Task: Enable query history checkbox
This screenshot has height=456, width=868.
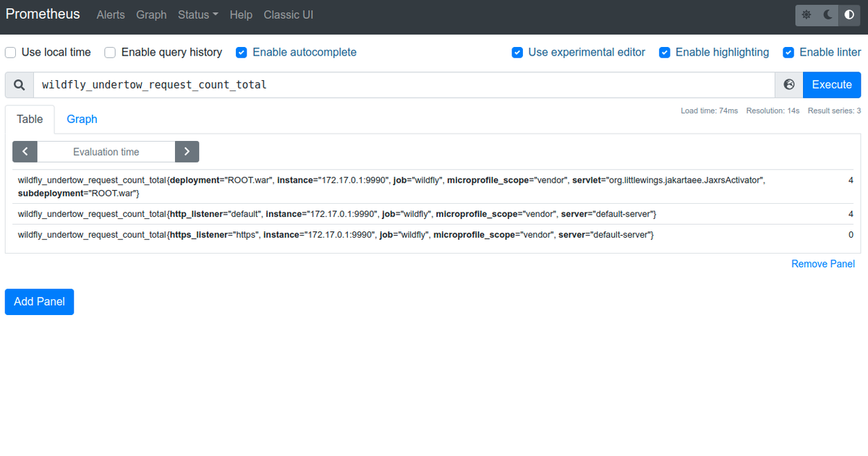Action: tap(110, 52)
